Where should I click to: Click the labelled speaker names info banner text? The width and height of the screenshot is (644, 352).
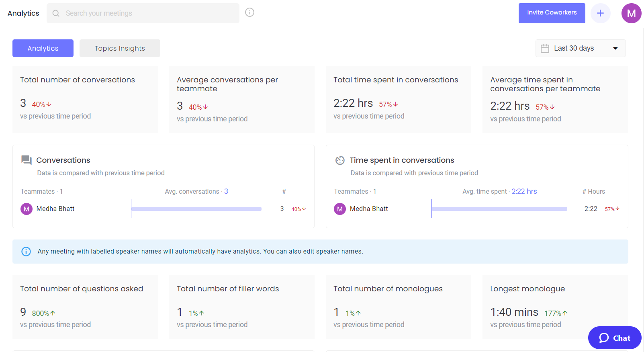pos(200,252)
